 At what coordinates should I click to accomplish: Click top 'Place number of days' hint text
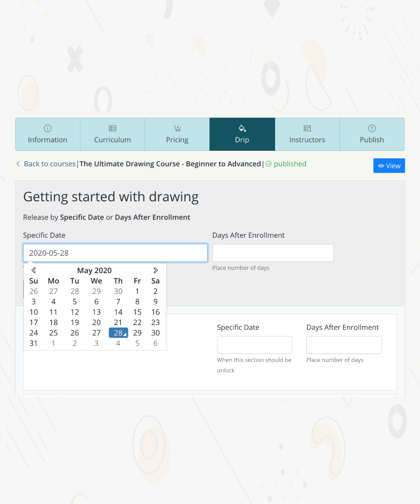[241, 268]
